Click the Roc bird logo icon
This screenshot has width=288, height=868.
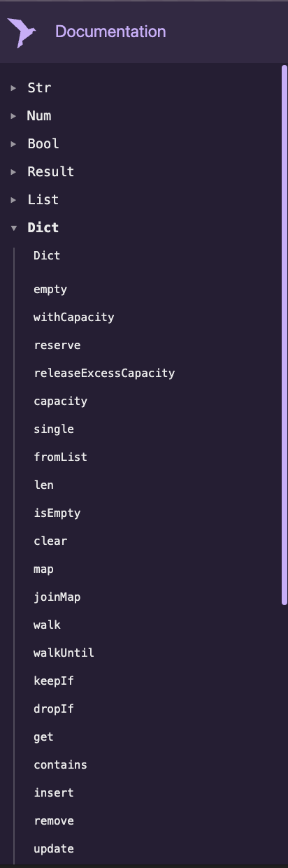(x=22, y=32)
